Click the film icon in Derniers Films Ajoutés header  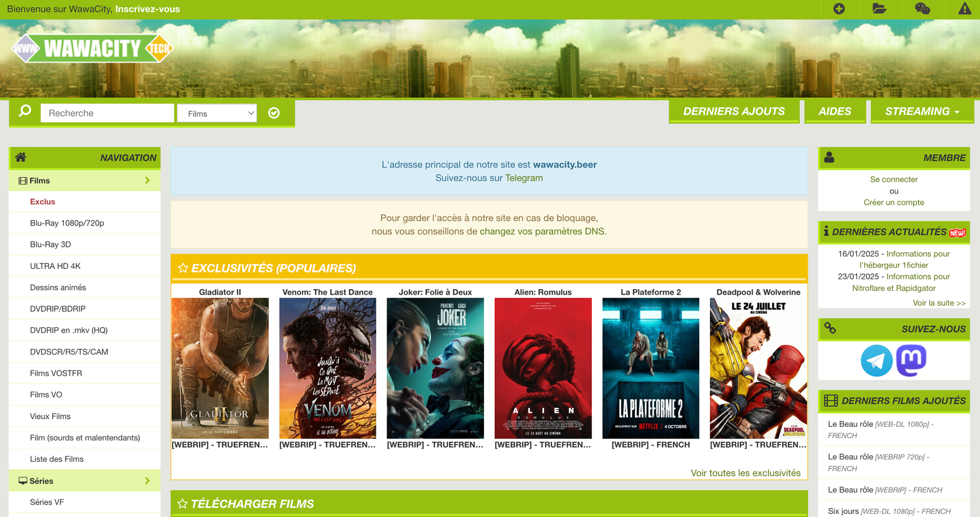pos(831,401)
